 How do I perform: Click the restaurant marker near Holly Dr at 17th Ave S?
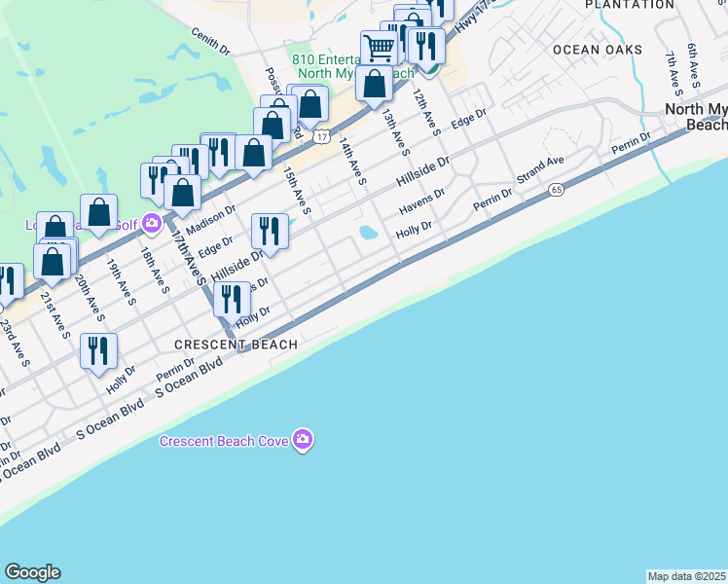[x=232, y=301]
